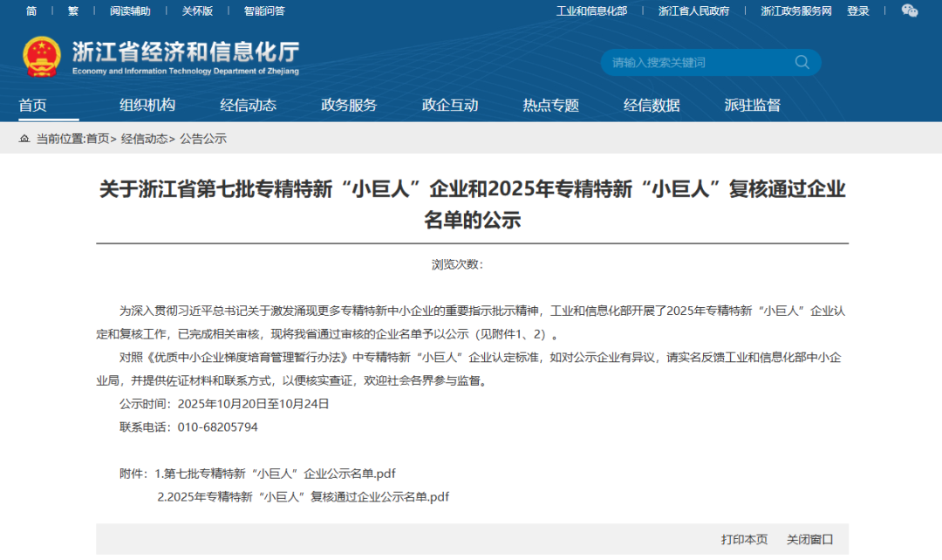Open attachment 1 第七批专精特新小巨人企业公示名单 PDF

click(x=279, y=473)
